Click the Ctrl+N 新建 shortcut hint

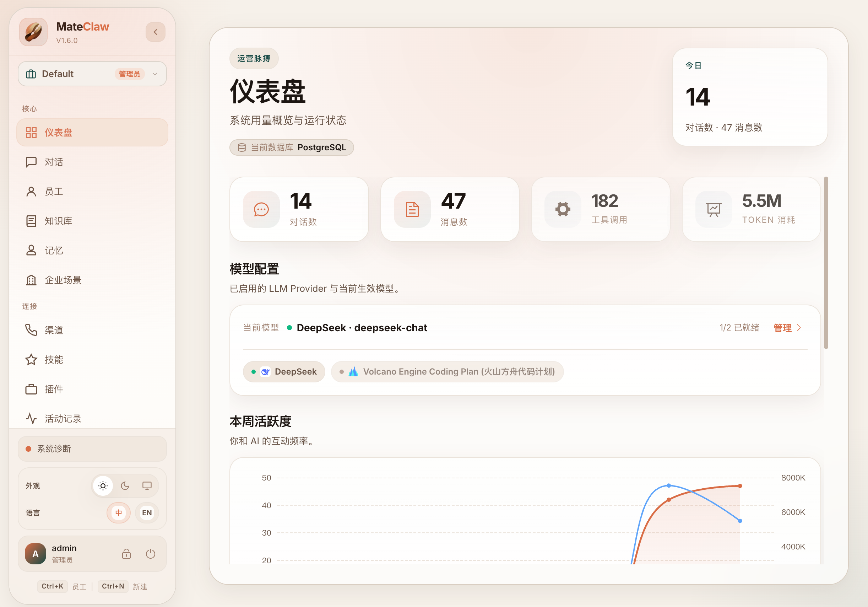123,586
